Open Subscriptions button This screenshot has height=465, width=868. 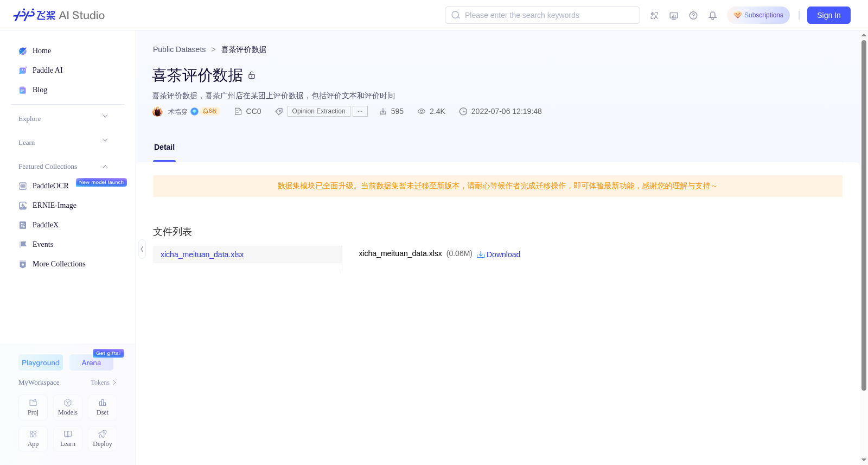tap(758, 15)
